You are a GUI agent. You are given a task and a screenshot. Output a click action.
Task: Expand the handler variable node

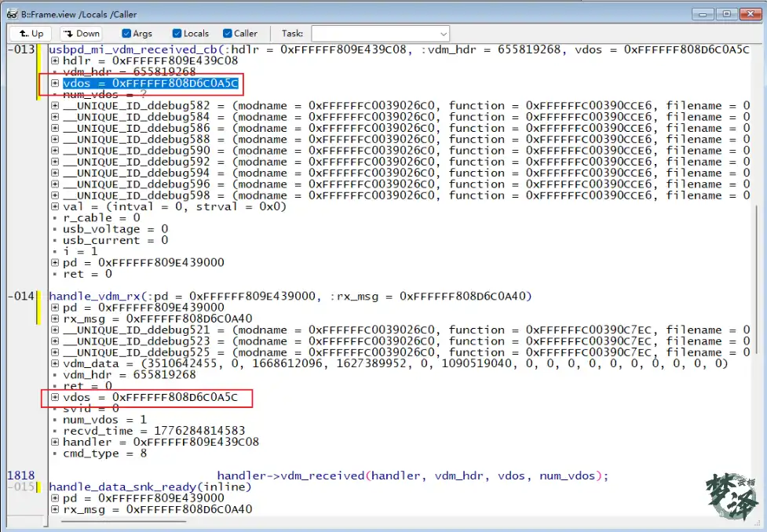pyautogui.click(x=54, y=442)
